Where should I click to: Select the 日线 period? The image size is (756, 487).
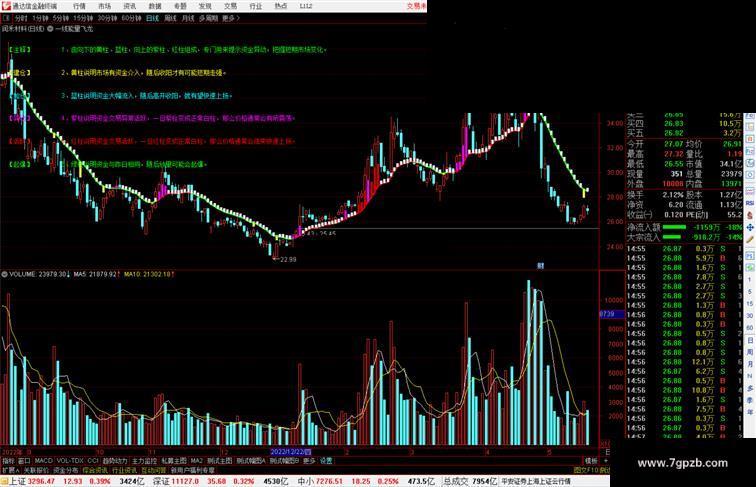tap(152, 18)
